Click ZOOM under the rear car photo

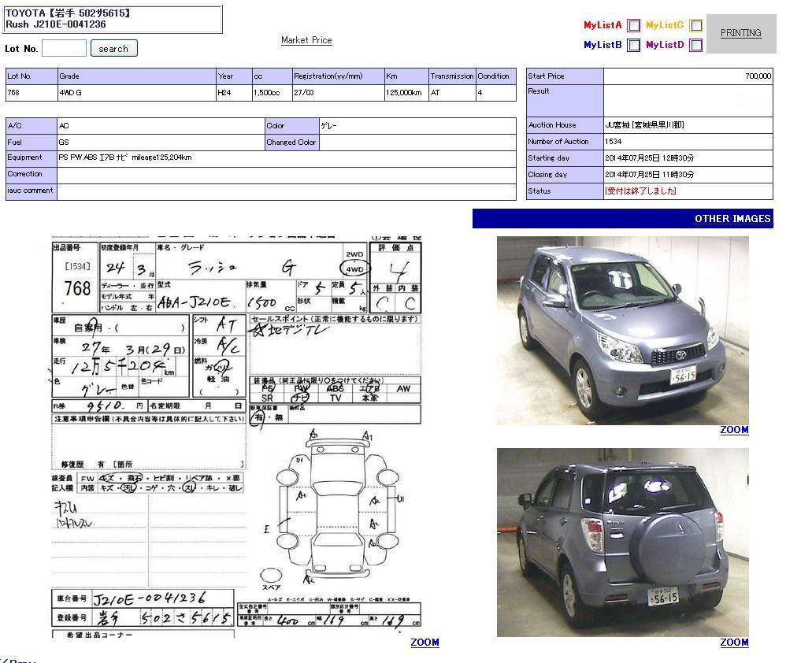[x=734, y=643]
